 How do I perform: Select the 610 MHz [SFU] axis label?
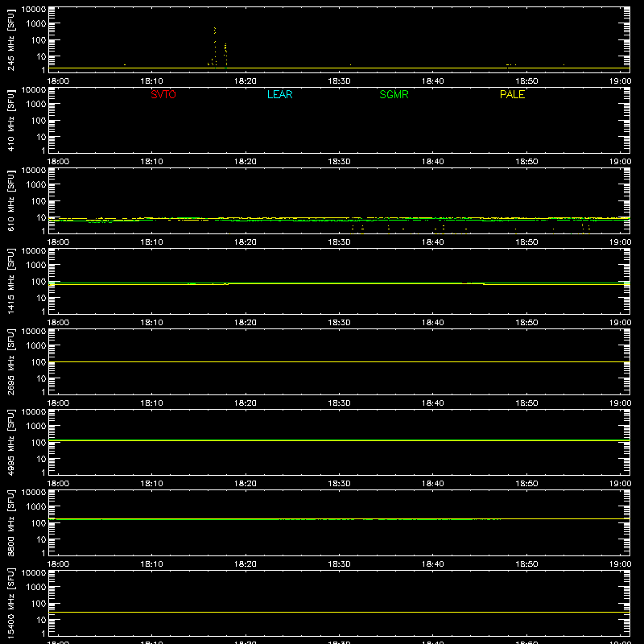point(10,201)
